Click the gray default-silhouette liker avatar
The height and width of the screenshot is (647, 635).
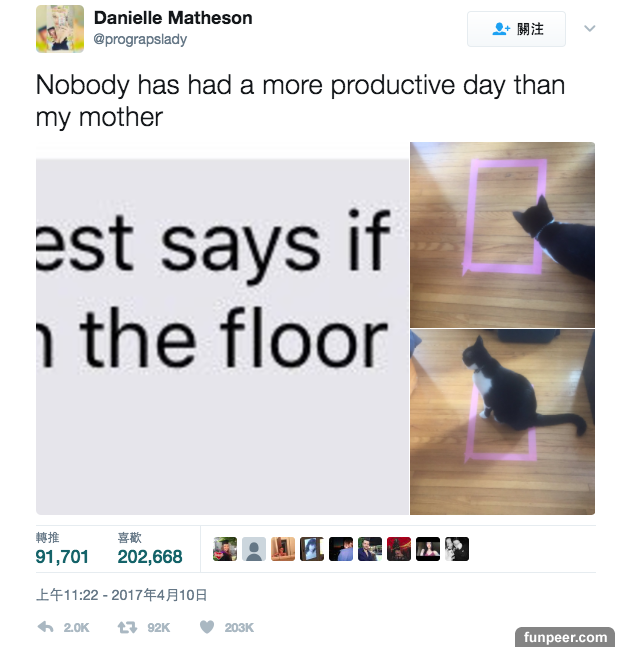click(x=254, y=549)
